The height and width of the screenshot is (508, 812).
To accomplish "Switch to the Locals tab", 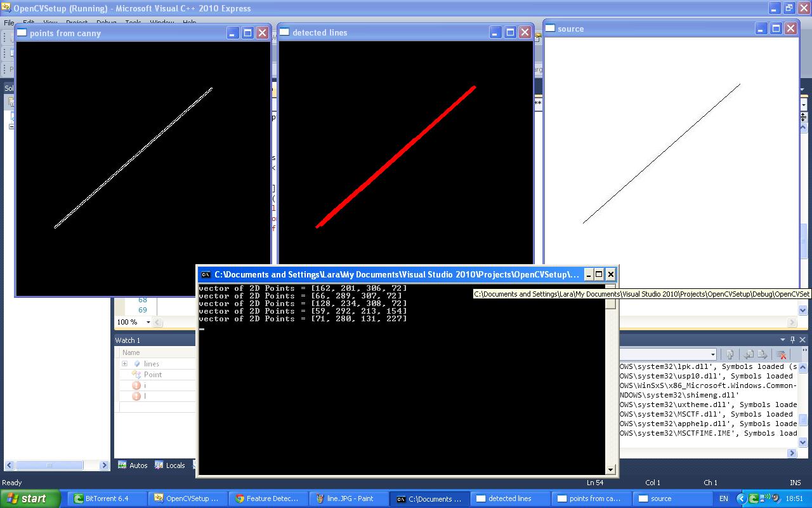I will tap(170, 465).
